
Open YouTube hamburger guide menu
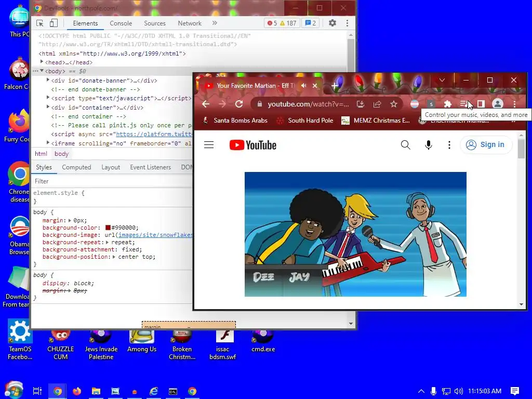click(209, 145)
